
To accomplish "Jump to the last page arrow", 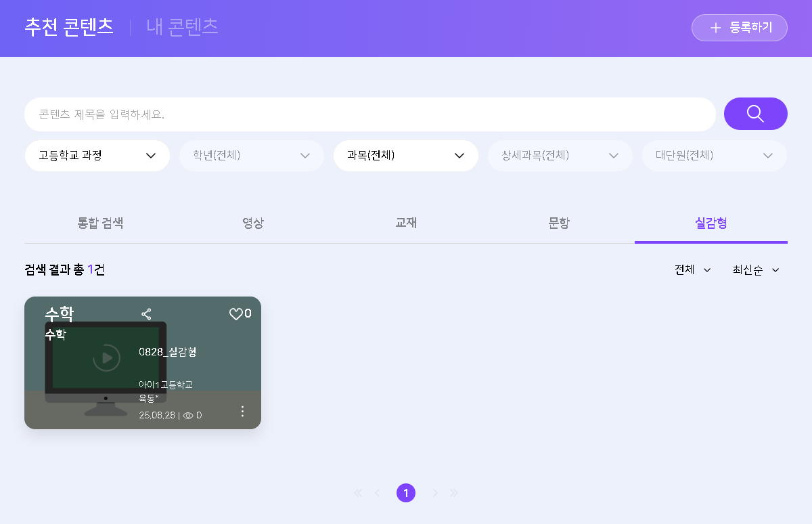I will [454, 493].
